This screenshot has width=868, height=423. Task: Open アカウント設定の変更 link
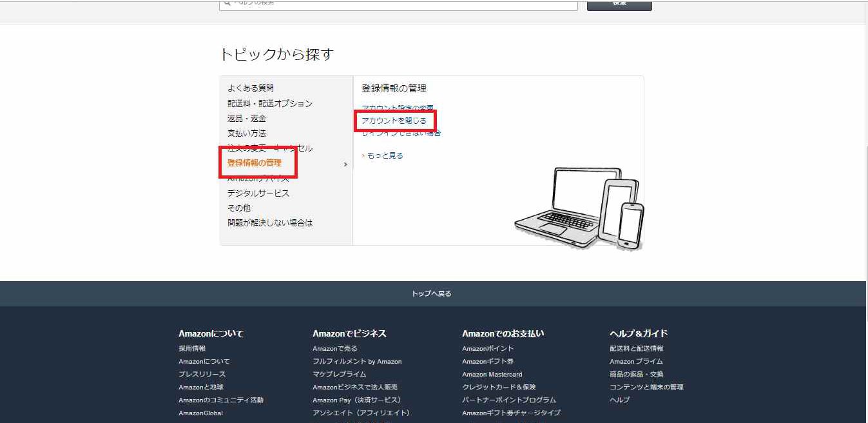click(x=396, y=106)
